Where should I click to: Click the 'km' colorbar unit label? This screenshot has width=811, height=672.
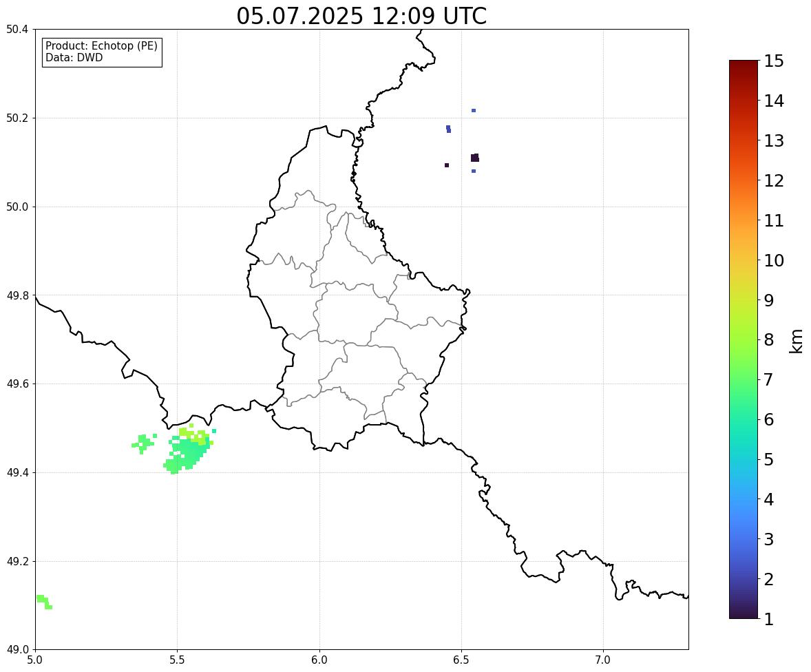796,341
